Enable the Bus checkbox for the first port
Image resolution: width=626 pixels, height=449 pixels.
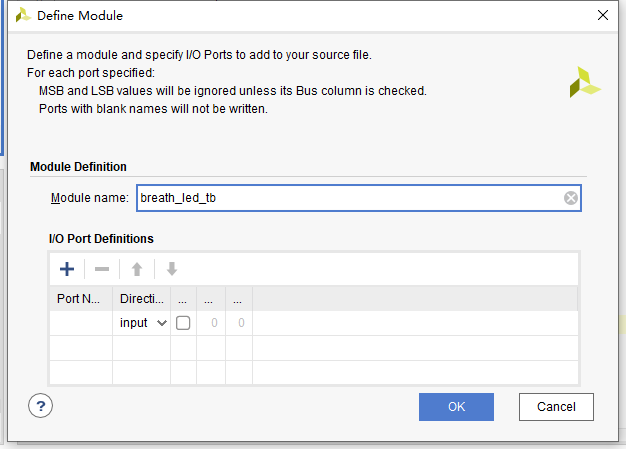pyautogui.click(x=183, y=323)
